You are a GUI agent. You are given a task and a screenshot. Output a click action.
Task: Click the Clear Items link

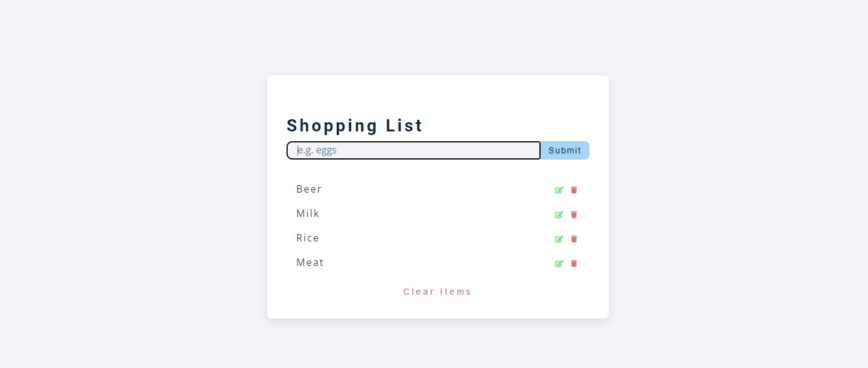pos(437,292)
